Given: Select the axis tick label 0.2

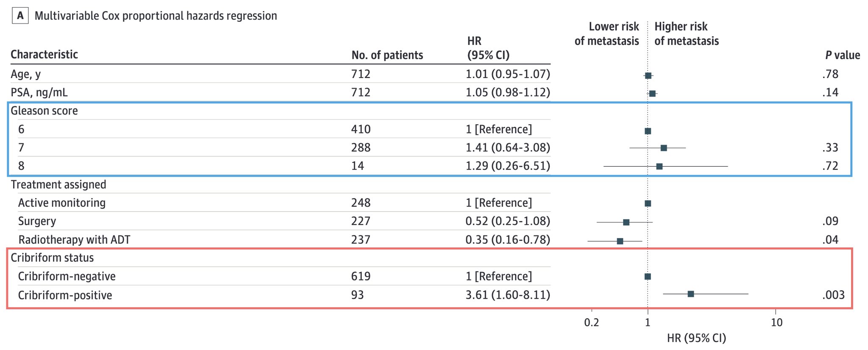Looking at the screenshot, I should click(592, 322).
